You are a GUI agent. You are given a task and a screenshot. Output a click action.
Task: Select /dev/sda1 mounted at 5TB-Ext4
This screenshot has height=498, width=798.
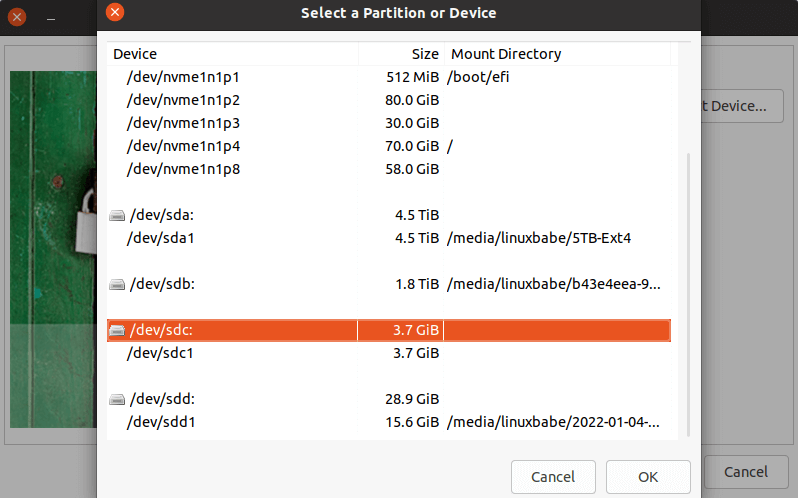[160, 238]
